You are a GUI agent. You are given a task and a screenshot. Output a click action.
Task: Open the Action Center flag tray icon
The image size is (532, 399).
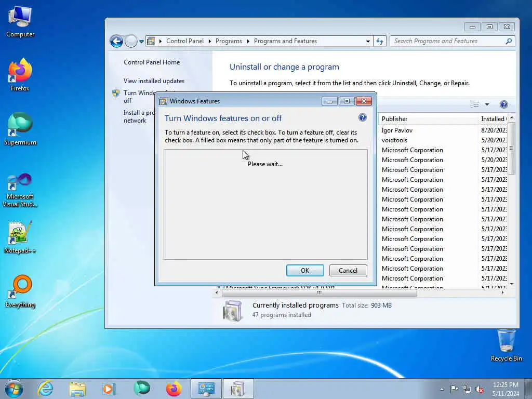click(454, 389)
